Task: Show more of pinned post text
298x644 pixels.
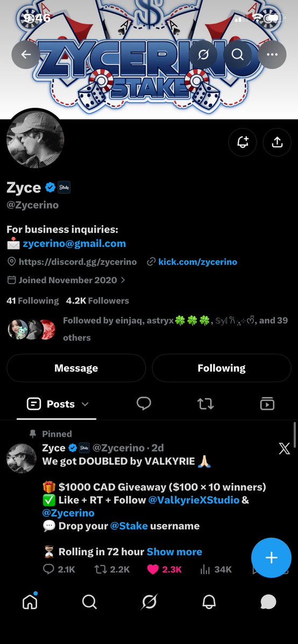Action: coord(174,552)
